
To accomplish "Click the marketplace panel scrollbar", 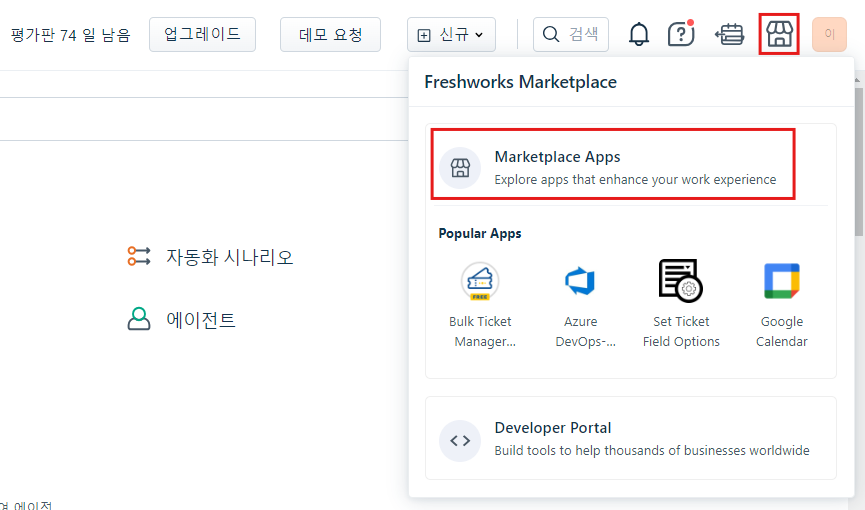I will (x=859, y=161).
